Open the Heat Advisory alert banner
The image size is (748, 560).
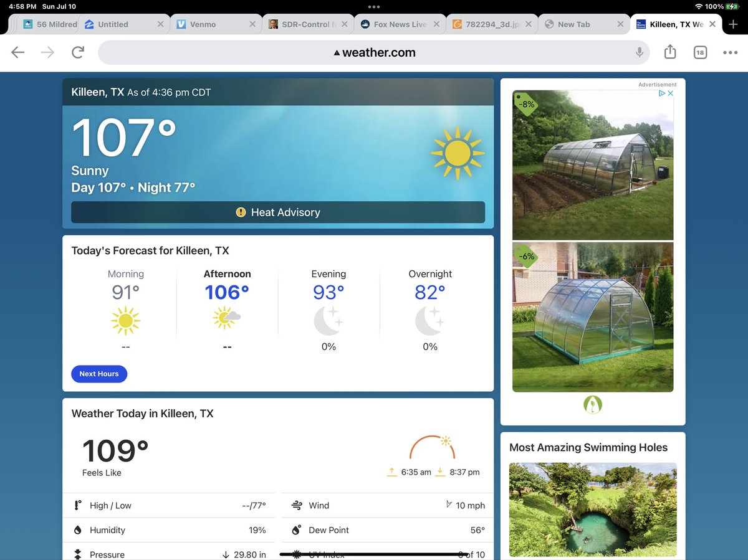pyautogui.click(x=278, y=212)
